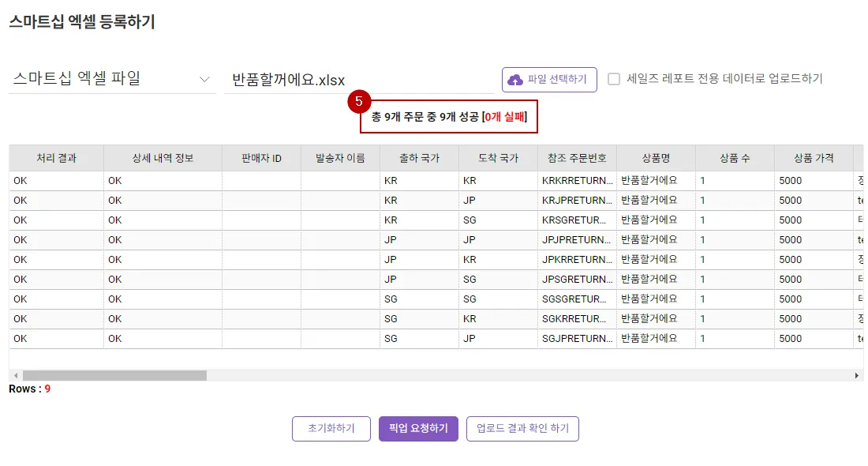The width and height of the screenshot is (868, 466).
Task: Click the 상품 가격 column header
Action: click(x=814, y=158)
